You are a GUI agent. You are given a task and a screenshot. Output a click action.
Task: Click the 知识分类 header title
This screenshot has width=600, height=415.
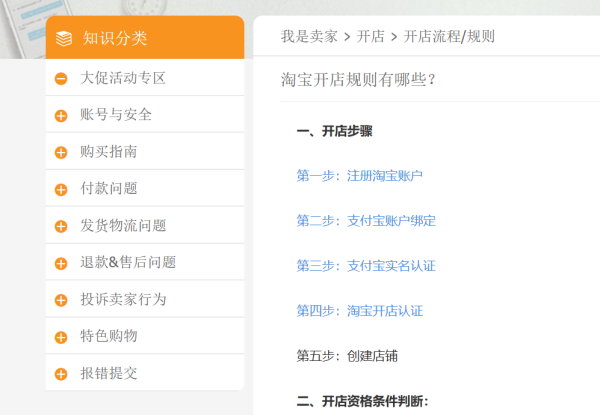115,38
